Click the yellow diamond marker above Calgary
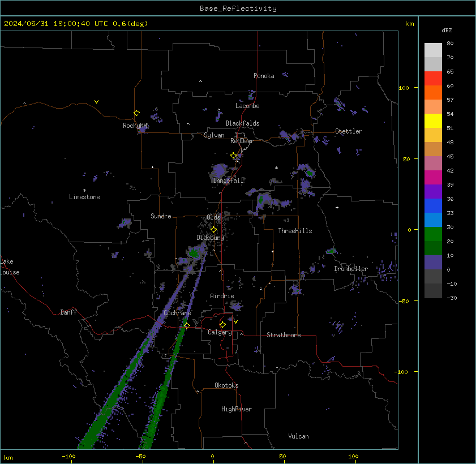476x464 pixels. coord(222,325)
